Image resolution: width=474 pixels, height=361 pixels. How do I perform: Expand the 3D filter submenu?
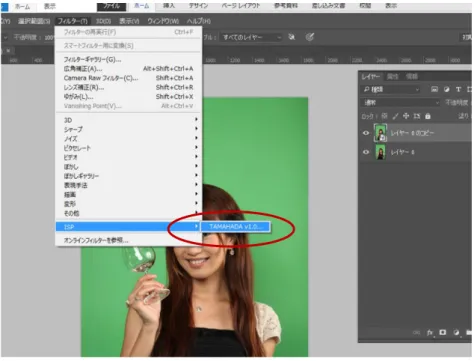[x=128, y=120]
